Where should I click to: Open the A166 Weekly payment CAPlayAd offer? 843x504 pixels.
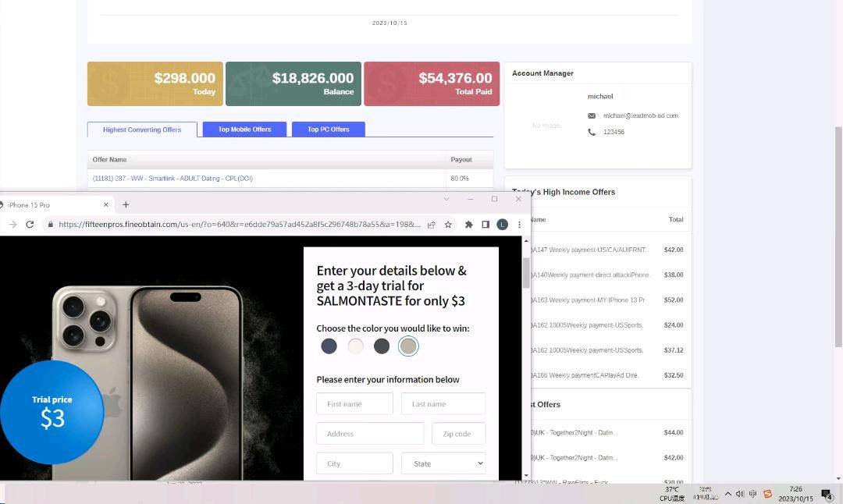point(585,375)
